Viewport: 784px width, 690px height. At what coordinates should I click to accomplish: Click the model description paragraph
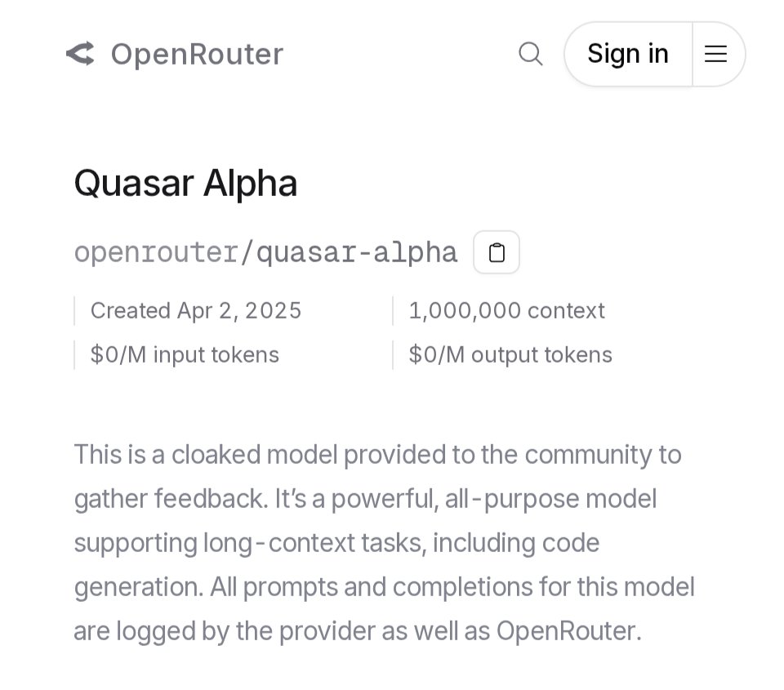tap(384, 541)
